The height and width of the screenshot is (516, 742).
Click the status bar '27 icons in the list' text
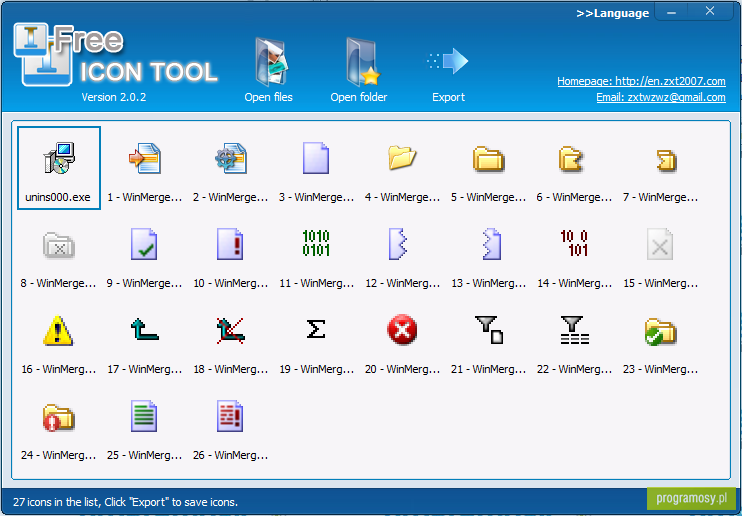125,502
